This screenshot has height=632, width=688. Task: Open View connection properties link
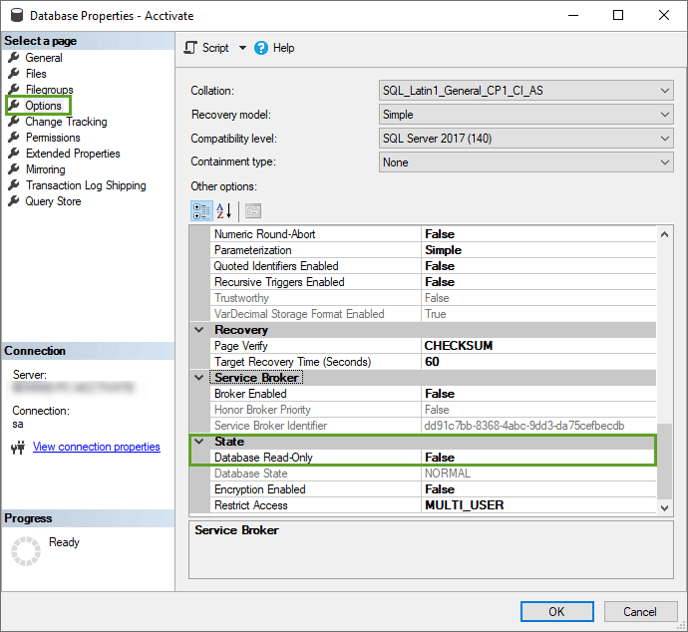[97, 447]
